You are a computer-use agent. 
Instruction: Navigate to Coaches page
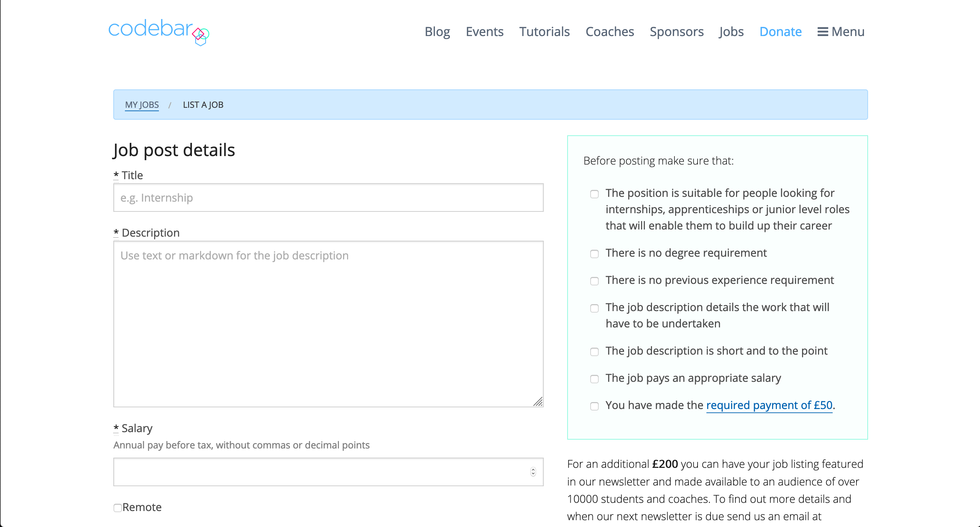(x=609, y=32)
